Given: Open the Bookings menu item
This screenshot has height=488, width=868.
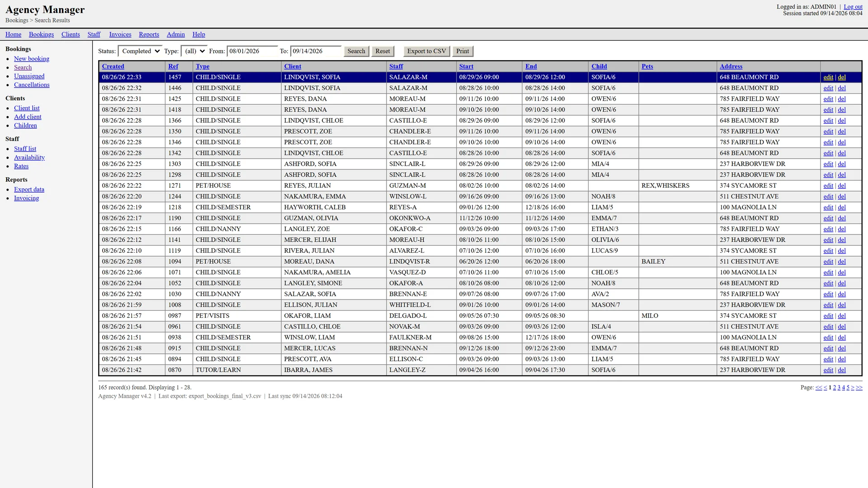Looking at the screenshot, I should click(41, 34).
